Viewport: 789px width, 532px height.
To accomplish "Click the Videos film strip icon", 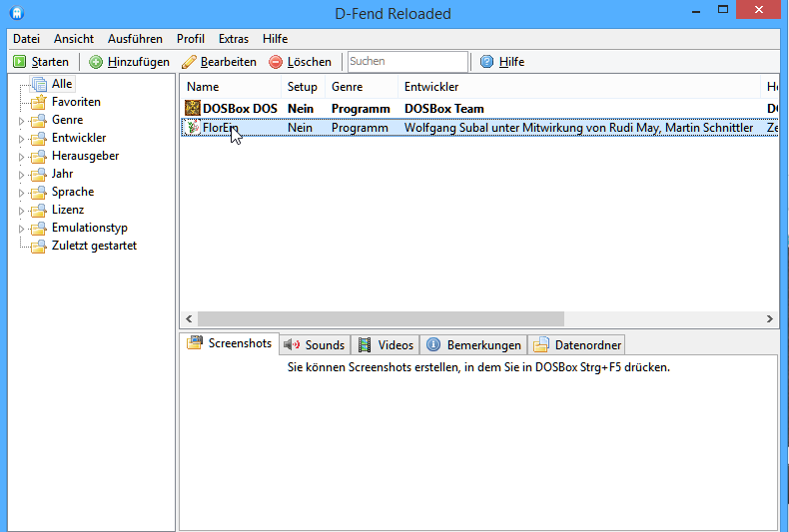I will coord(365,345).
